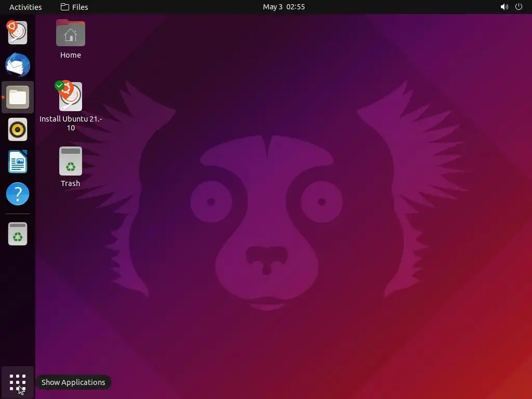Open the Files manager dock icon
The height and width of the screenshot is (399, 532).
tap(18, 97)
